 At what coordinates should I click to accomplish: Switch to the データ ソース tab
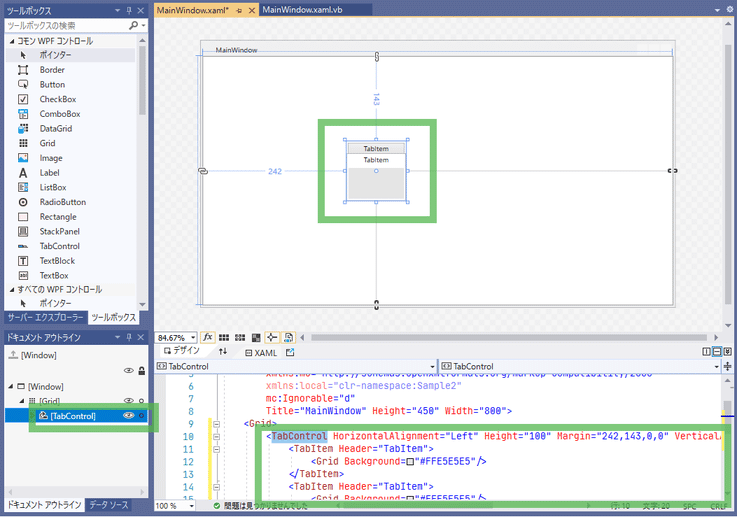[108, 505]
